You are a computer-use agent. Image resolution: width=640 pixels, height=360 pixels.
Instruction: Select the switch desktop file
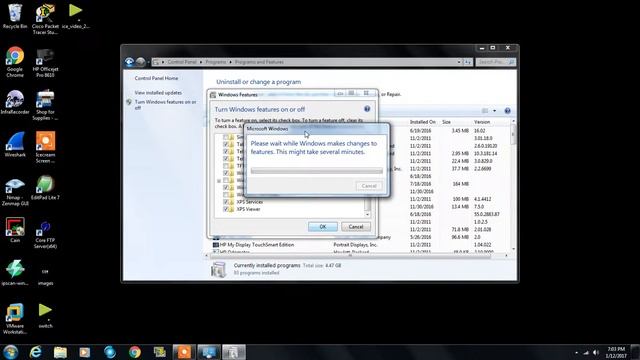click(45, 316)
